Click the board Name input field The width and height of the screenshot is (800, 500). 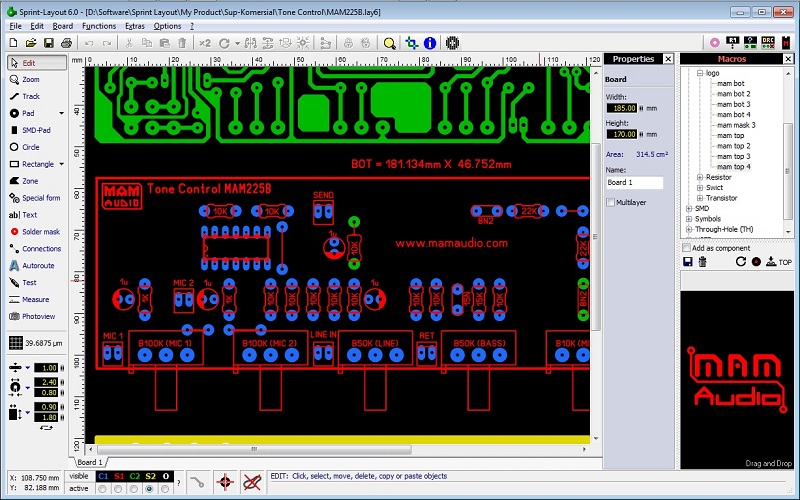click(635, 183)
